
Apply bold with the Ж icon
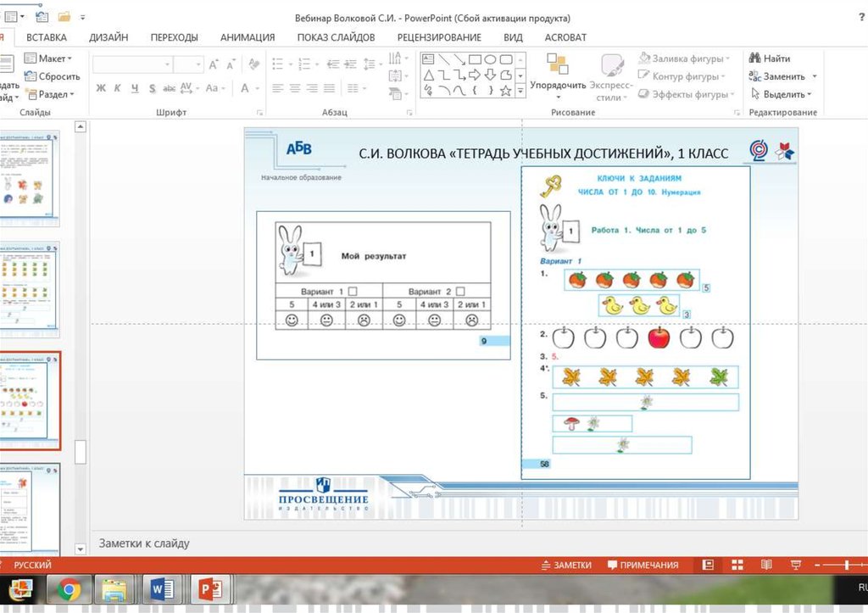pyautogui.click(x=101, y=88)
